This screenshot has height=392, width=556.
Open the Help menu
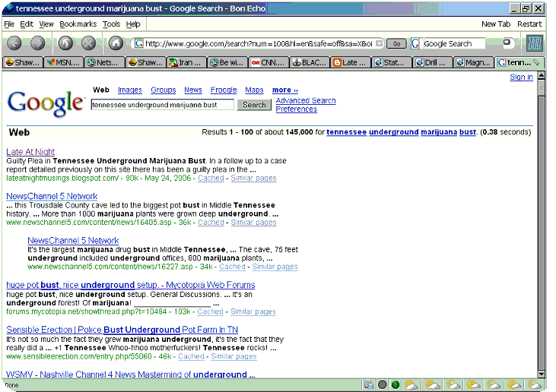click(133, 24)
